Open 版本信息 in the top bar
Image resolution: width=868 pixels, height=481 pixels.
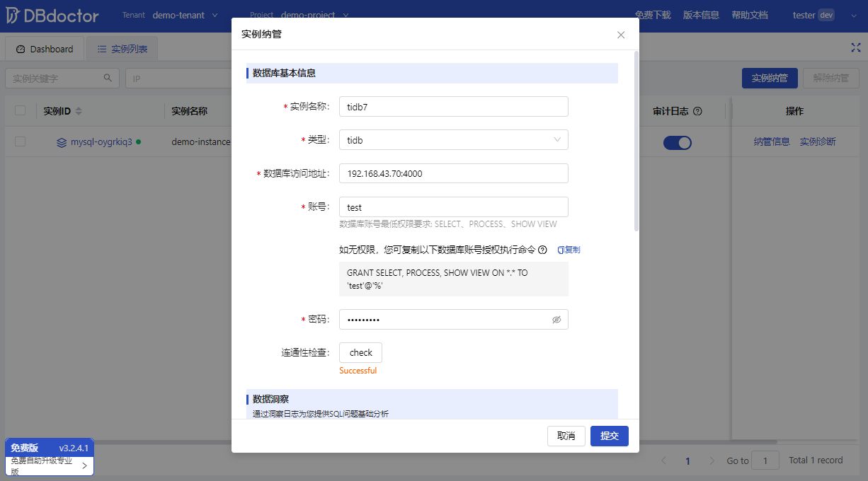click(701, 15)
